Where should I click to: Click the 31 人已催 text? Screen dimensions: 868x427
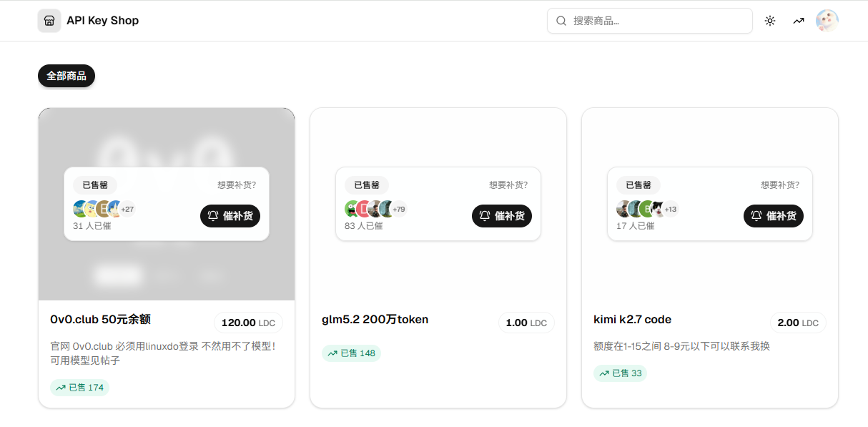(x=92, y=226)
